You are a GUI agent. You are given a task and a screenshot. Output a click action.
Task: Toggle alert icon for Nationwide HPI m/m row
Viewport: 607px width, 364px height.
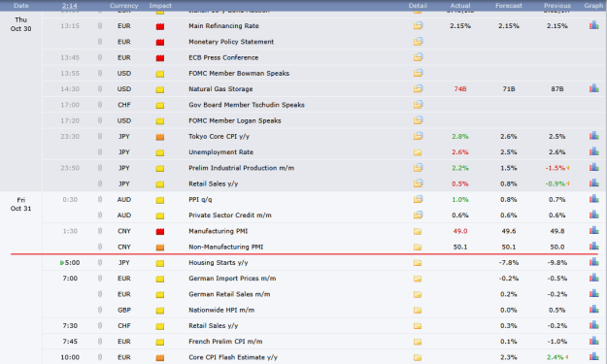pyautogui.click(x=100, y=310)
